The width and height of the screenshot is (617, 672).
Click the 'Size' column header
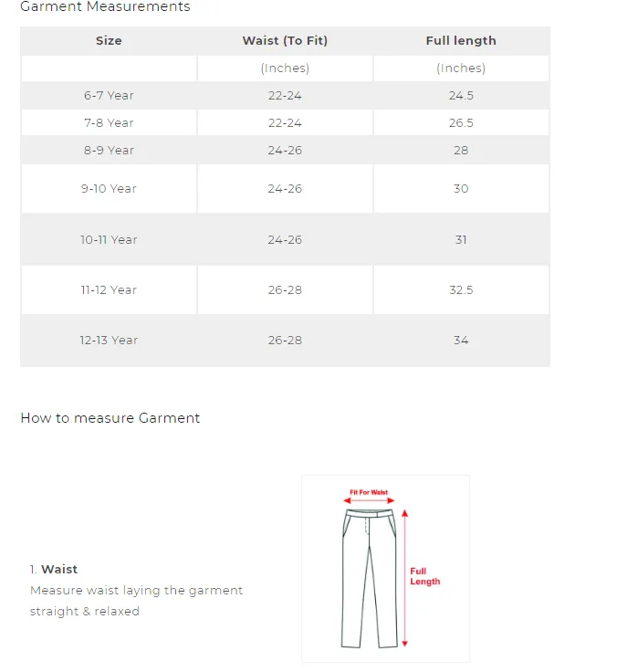[x=109, y=41]
